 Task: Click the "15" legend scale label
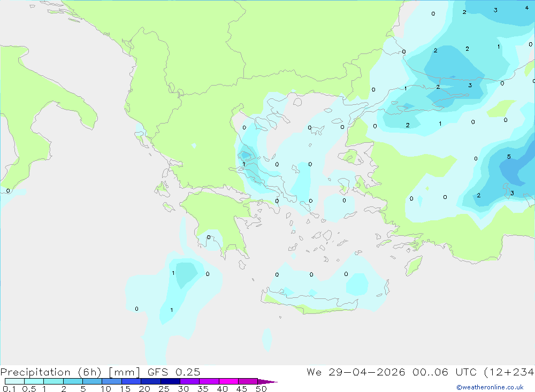click(x=125, y=389)
